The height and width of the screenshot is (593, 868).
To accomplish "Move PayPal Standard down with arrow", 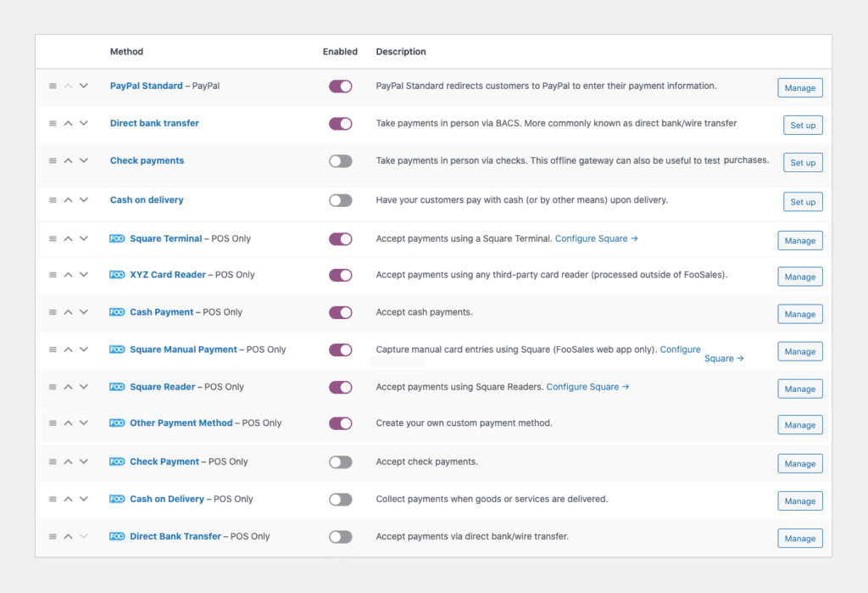I will 84,86.
